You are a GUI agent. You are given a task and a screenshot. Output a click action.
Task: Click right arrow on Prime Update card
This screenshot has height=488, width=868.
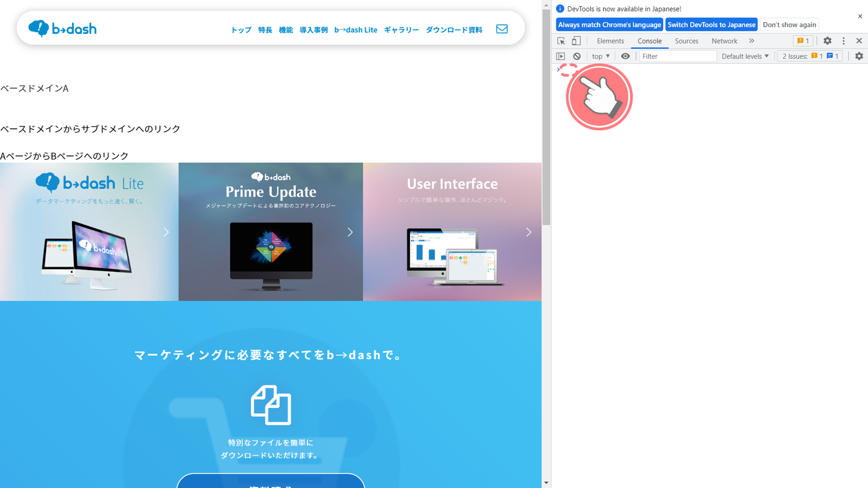point(350,232)
